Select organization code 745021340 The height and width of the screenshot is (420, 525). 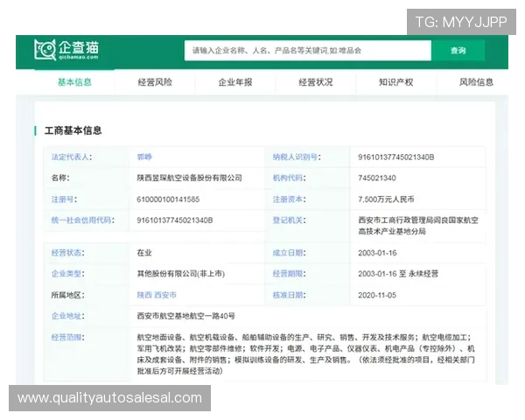[x=377, y=178]
